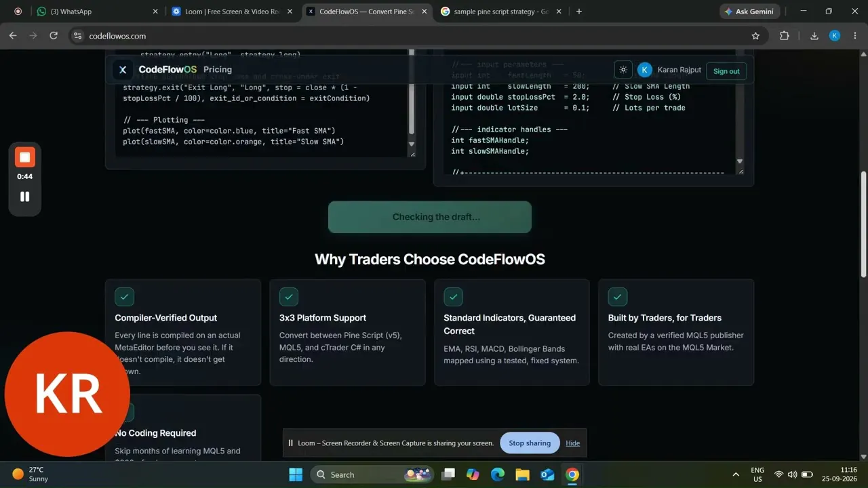Viewport: 868px width, 488px height.
Task: Open the Chrome three-dot menu
Action: click(854, 36)
